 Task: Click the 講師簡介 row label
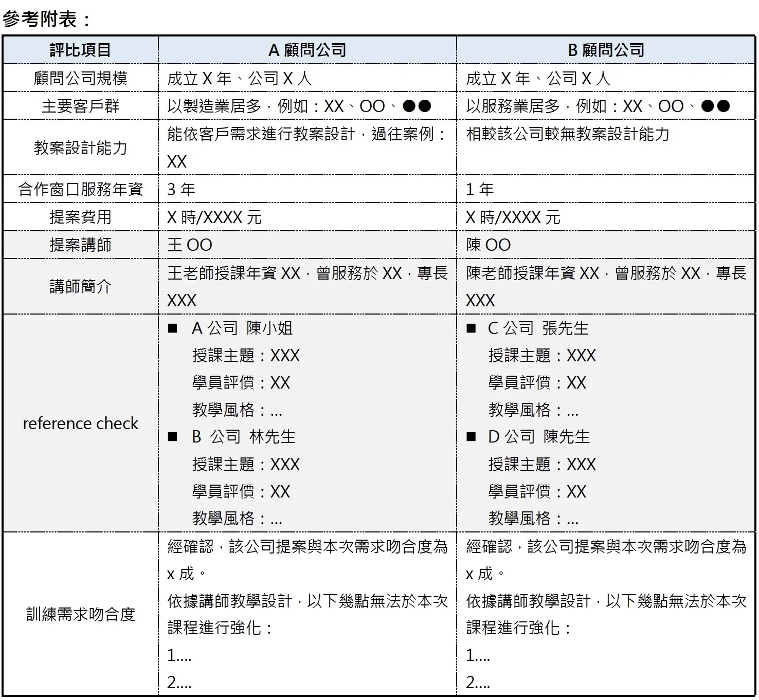(x=81, y=286)
